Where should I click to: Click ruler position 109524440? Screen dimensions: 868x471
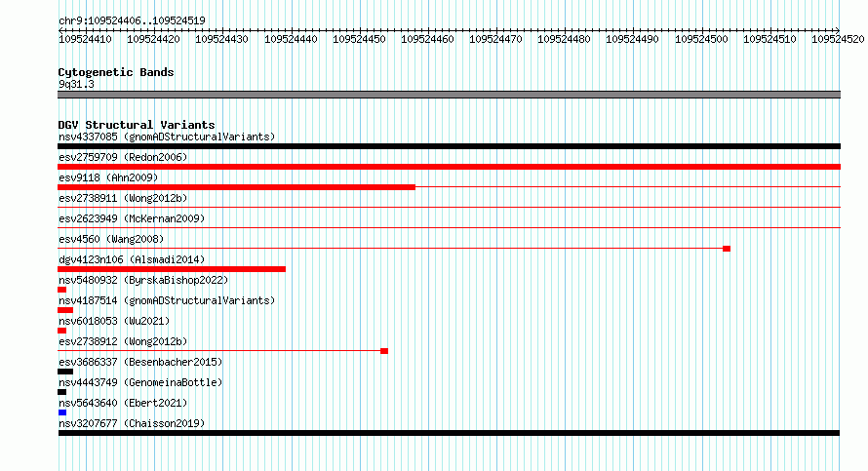point(291,40)
